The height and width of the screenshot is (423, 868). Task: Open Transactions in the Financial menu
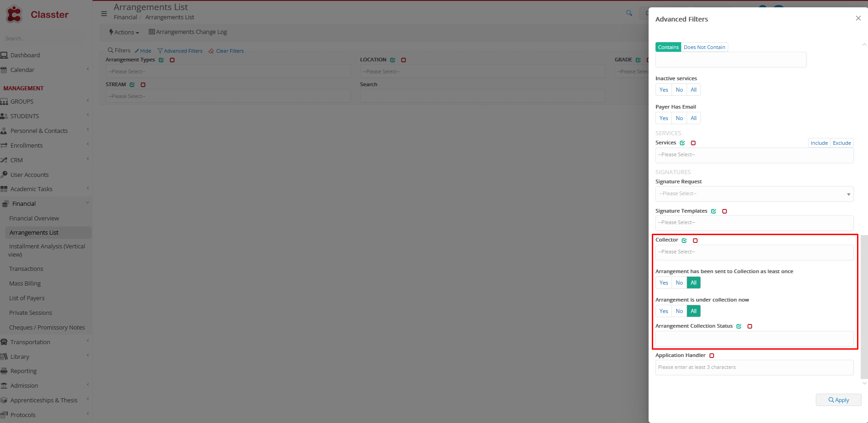26,269
